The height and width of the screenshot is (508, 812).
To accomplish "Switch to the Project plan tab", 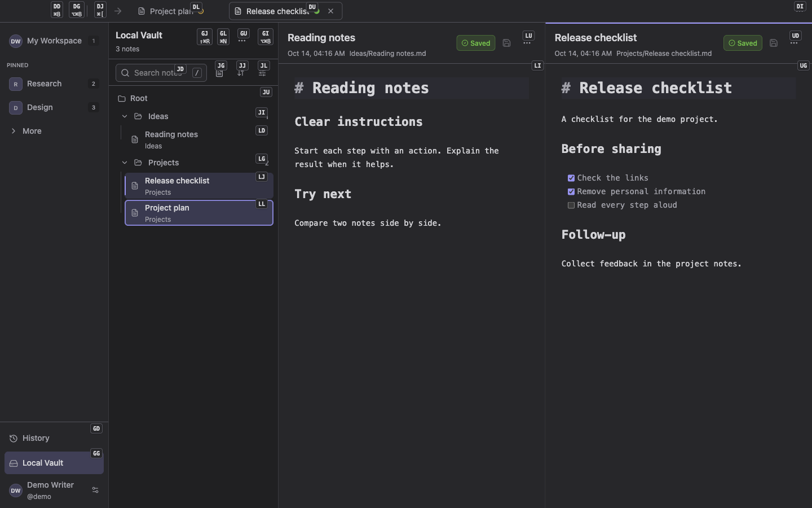I will coord(171,11).
